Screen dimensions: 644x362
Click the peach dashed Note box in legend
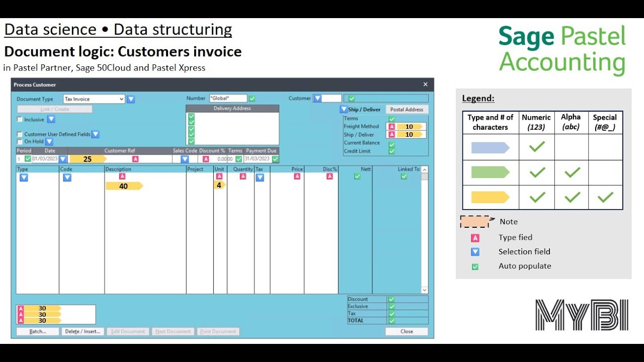(x=475, y=222)
